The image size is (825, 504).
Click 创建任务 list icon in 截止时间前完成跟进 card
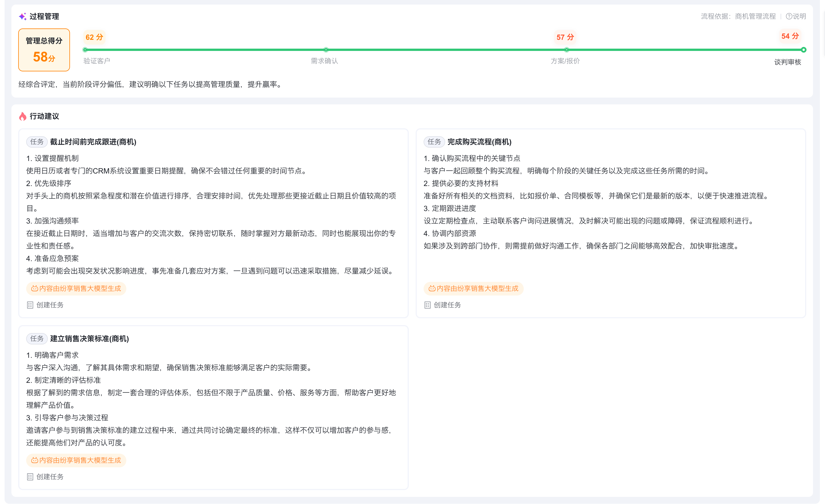tap(30, 305)
